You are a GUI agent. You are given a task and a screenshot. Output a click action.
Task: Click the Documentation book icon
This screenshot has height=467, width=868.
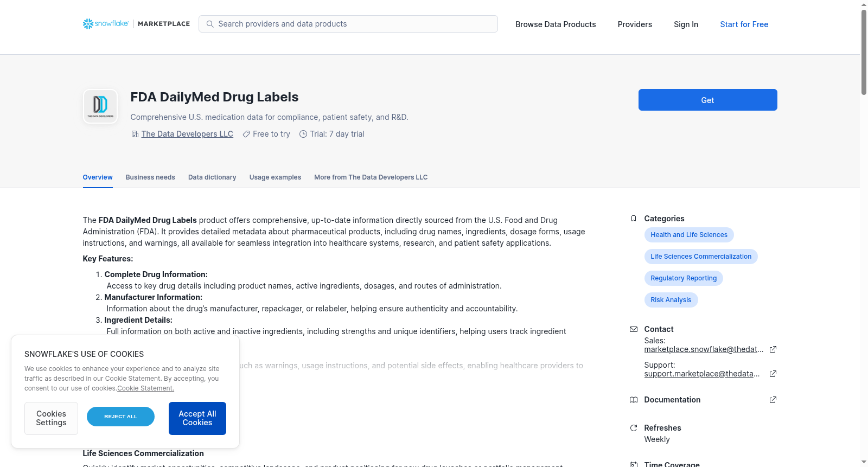[634, 400]
